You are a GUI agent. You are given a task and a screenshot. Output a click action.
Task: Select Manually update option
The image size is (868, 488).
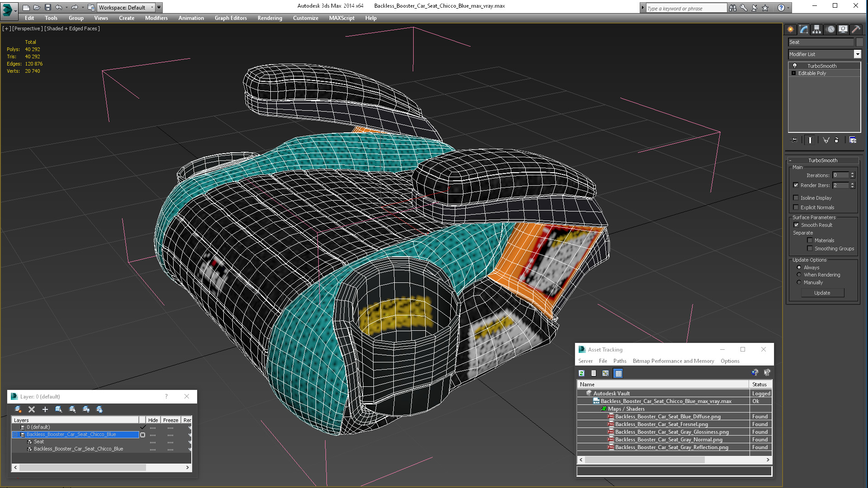(799, 282)
